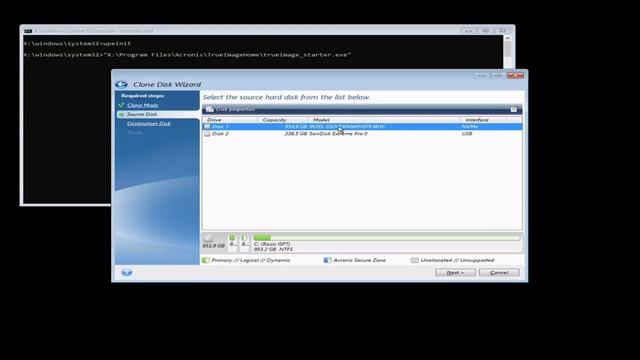Click the trueimage_starter.exe command line
This screenshot has width=640, height=360.
(187, 55)
